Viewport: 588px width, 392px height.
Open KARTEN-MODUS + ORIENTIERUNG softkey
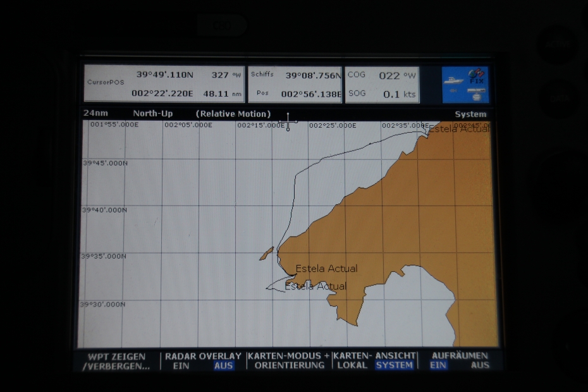click(289, 360)
